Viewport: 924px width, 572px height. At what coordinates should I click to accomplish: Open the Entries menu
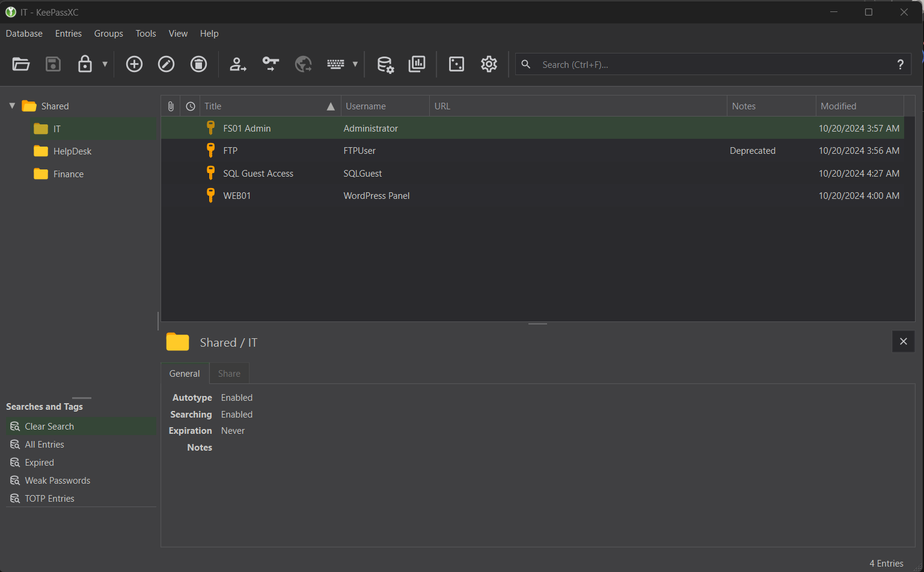point(68,34)
